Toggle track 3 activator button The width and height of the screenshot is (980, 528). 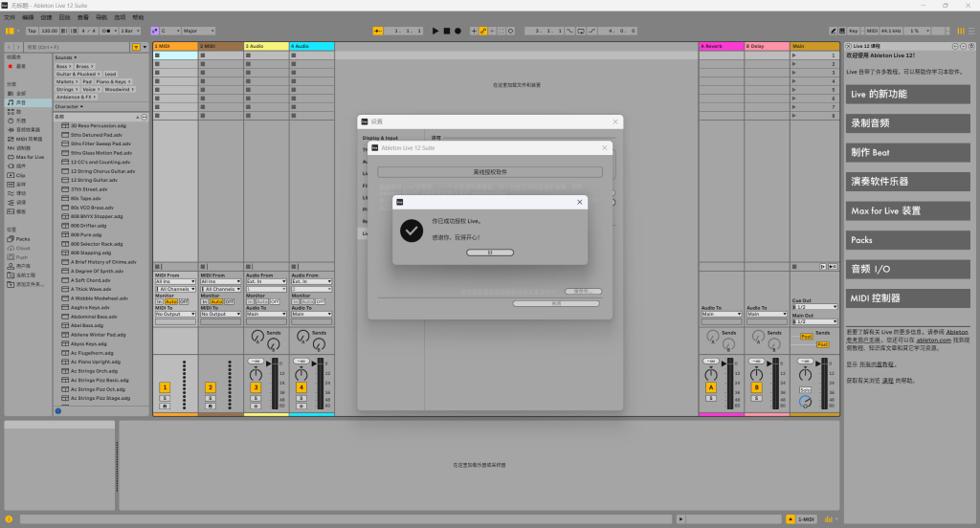point(256,387)
